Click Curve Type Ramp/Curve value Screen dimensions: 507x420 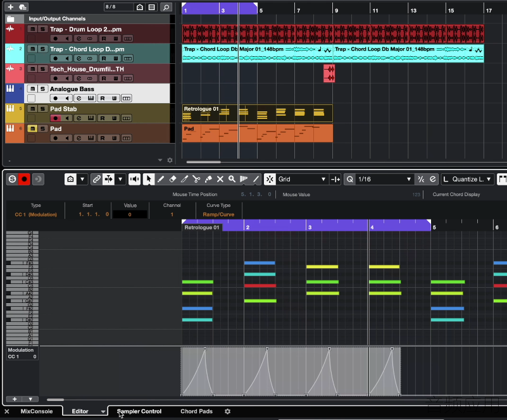click(x=218, y=214)
